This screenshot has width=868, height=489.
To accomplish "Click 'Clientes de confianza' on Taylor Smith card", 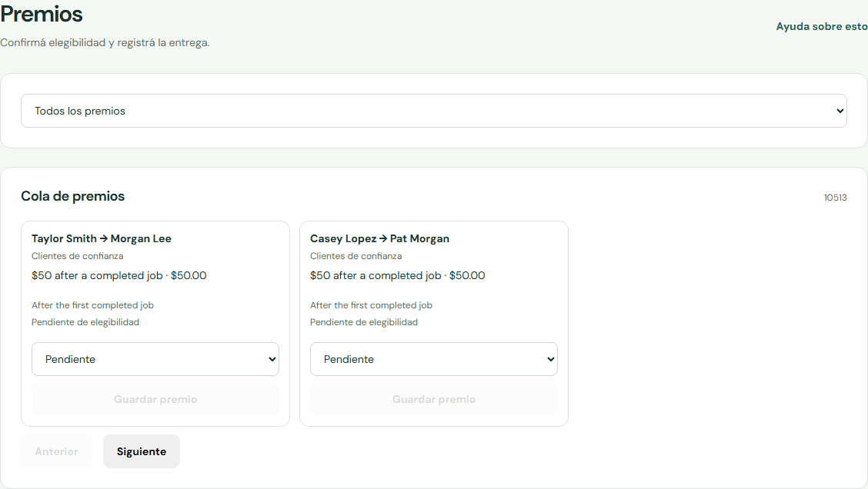I will (78, 256).
